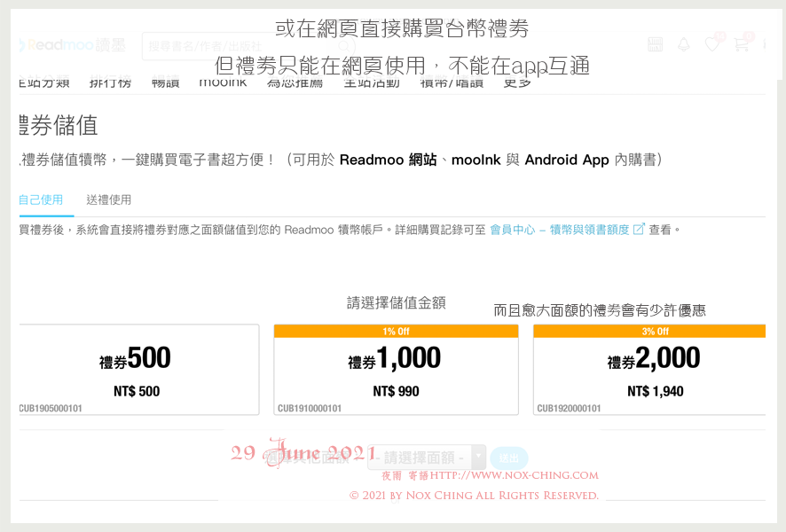
Task: Click the price NT$ 990
Action: [x=396, y=391]
